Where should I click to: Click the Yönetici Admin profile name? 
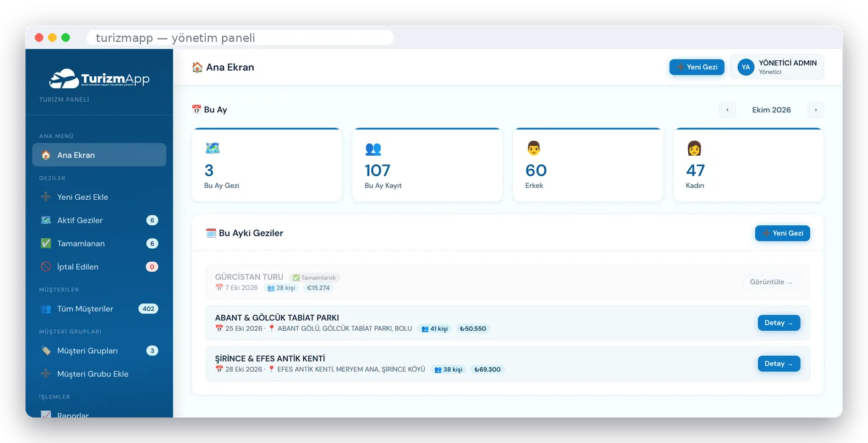tap(787, 63)
